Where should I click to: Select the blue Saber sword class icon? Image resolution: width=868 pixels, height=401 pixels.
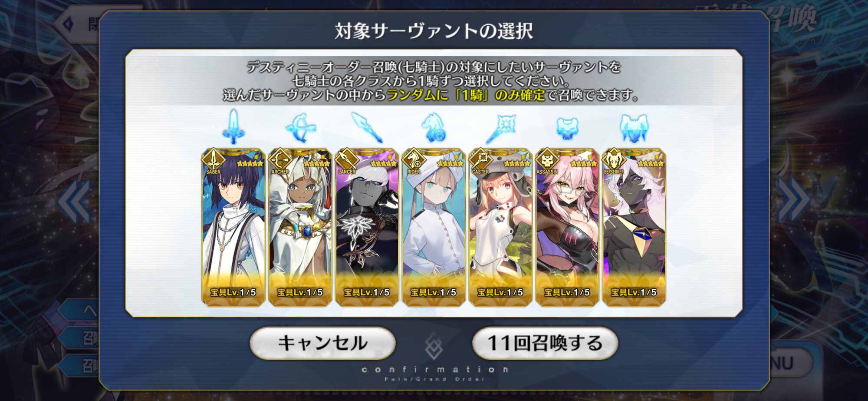pyautogui.click(x=233, y=127)
